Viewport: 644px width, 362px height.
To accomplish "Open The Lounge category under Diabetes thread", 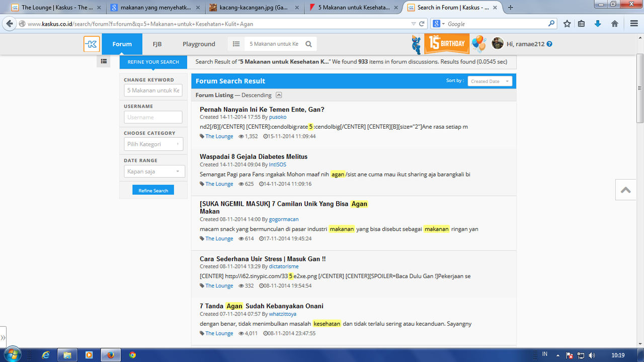I will [219, 184].
